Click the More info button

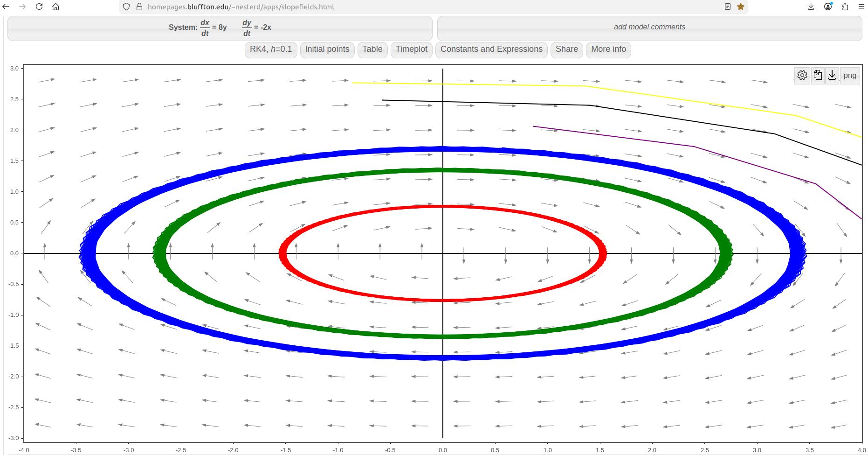click(608, 49)
